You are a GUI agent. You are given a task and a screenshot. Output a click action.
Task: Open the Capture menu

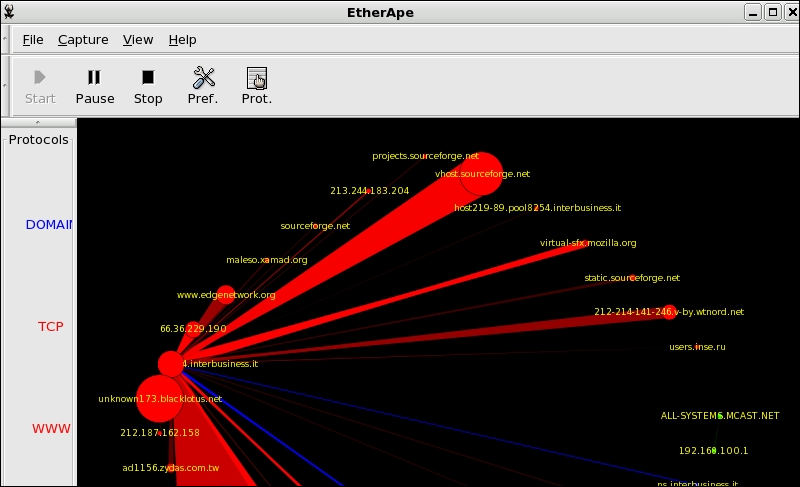83,40
